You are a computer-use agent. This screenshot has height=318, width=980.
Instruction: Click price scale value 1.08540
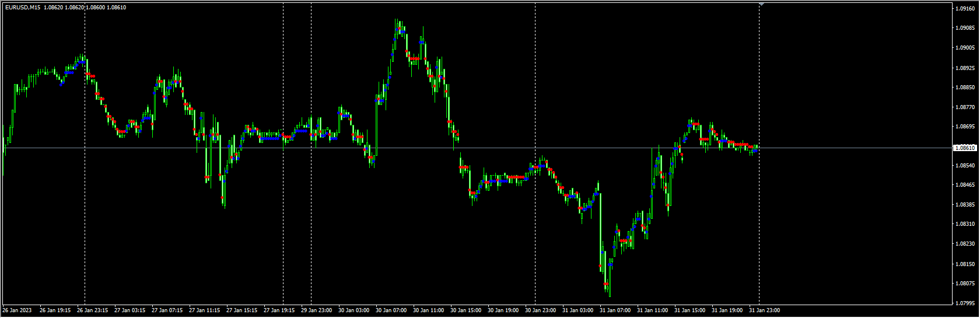coord(966,166)
